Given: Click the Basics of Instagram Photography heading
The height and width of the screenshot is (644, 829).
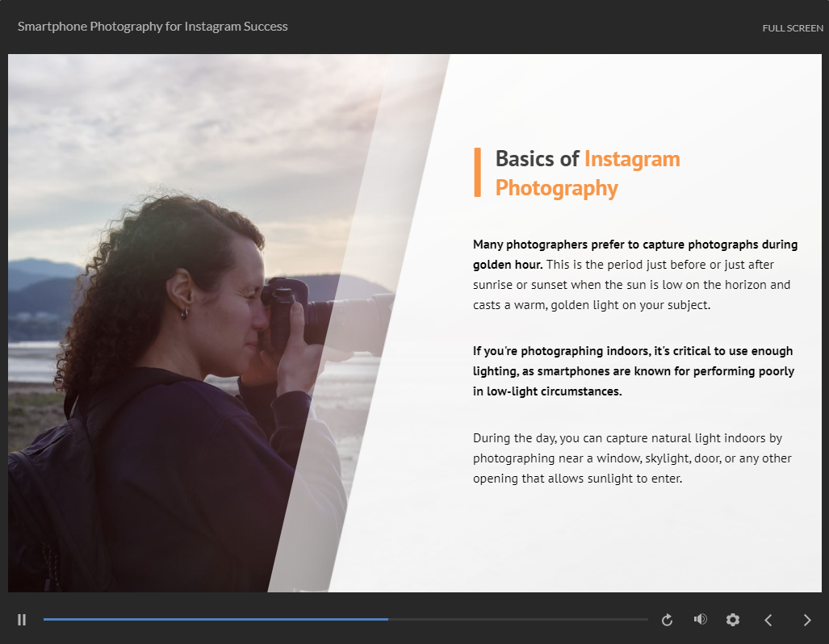Looking at the screenshot, I should click(588, 173).
